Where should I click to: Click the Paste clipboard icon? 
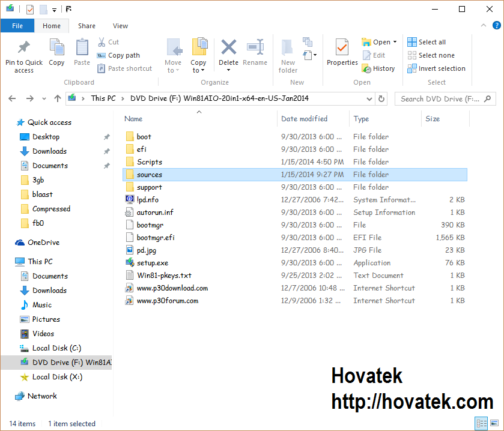82,47
